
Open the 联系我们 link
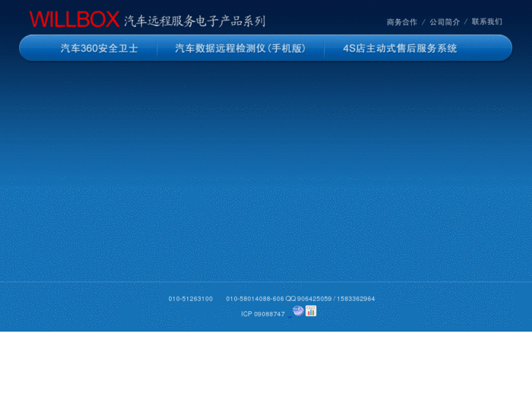(x=487, y=22)
